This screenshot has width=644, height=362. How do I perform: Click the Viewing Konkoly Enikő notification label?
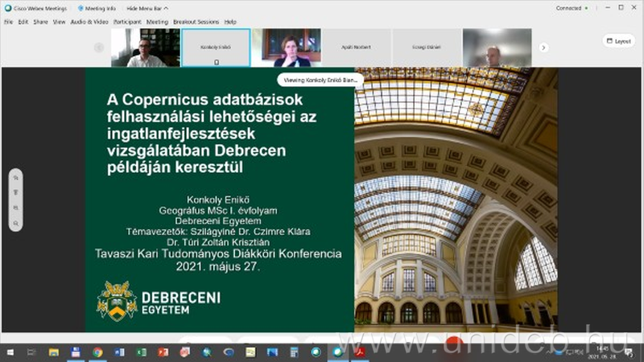click(x=320, y=80)
